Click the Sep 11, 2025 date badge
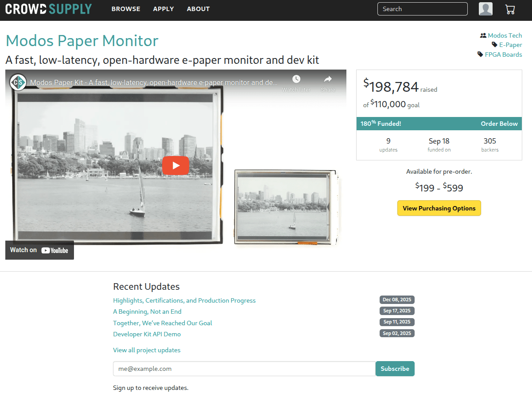 (397, 322)
